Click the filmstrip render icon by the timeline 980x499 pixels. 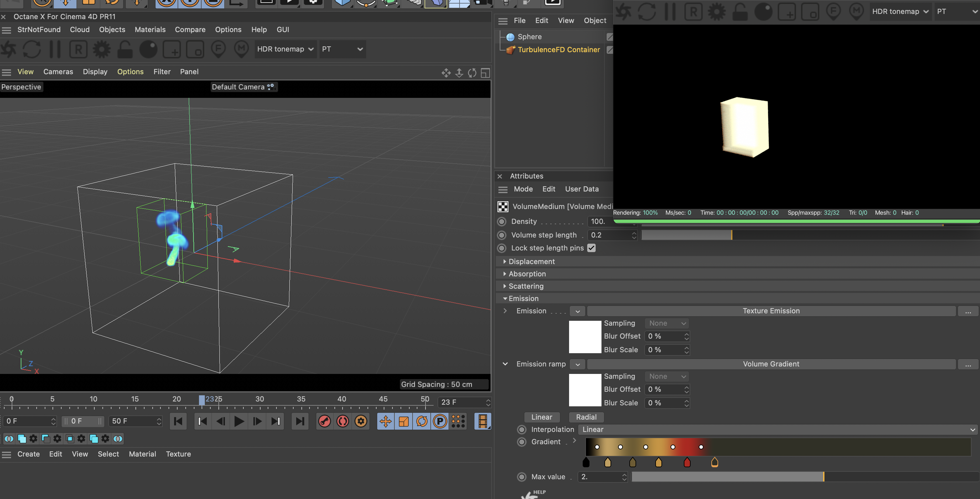483,421
